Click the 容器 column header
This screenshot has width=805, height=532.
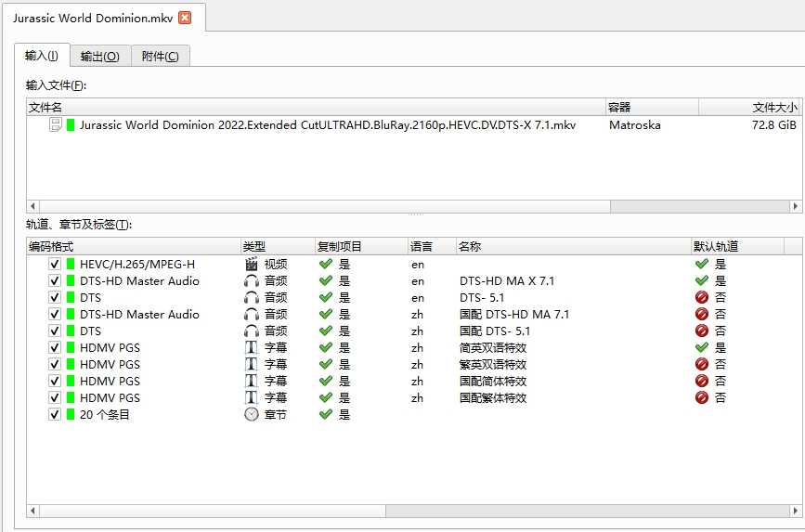point(652,107)
